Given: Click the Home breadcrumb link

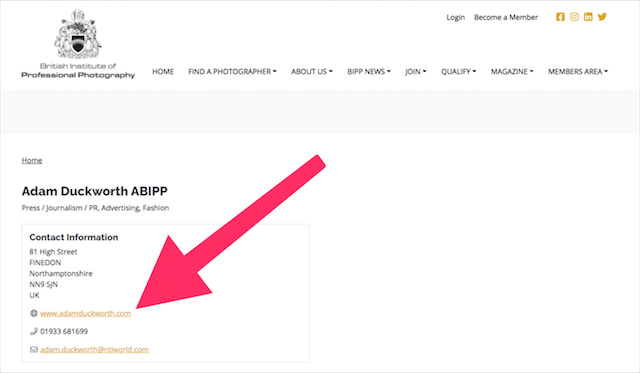Looking at the screenshot, I should 32,160.
